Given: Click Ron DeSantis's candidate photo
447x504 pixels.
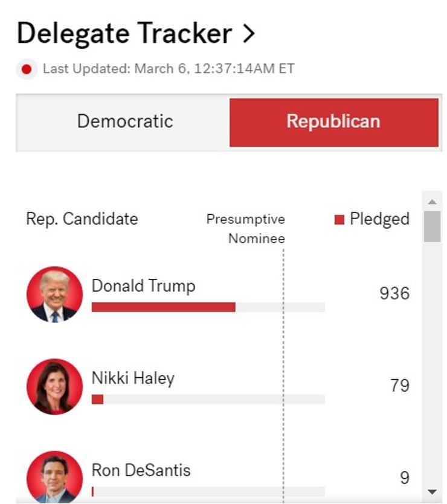Looking at the screenshot, I should (x=54, y=477).
